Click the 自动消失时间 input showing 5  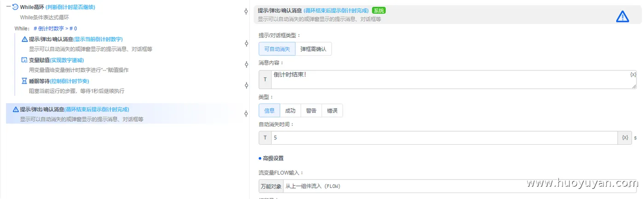click(444, 138)
